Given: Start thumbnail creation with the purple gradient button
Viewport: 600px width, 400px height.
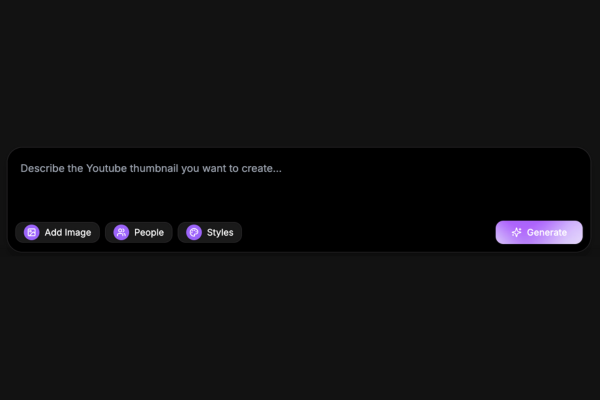Looking at the screenshot, I should (539, 232).
